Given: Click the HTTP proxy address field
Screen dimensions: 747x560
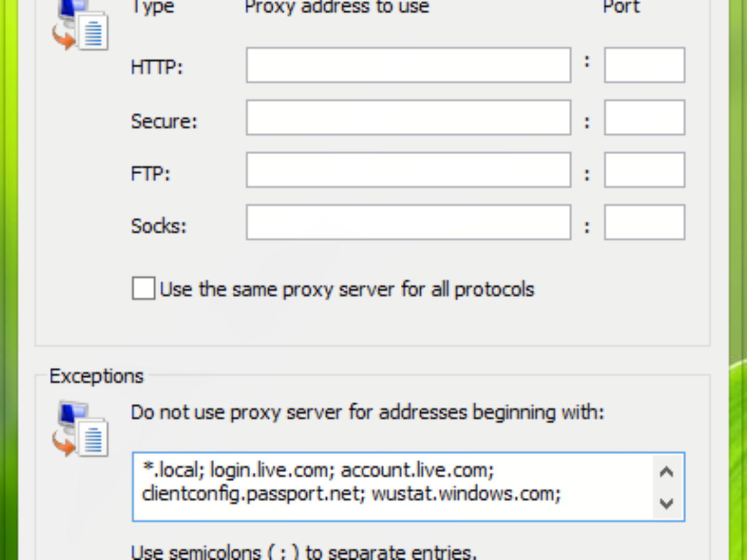Looking at the screenshot, I should point(408,65).
